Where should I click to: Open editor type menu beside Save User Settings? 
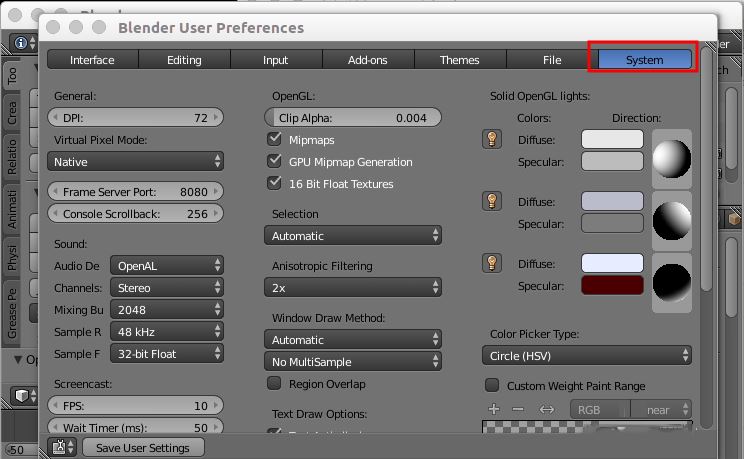[x=63, y=447]
